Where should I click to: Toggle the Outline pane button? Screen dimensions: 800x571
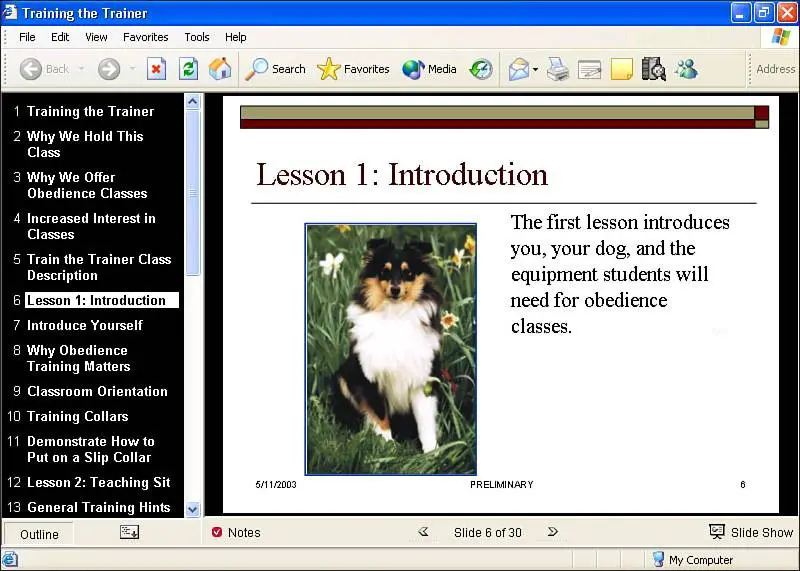(x=39, y=534)
